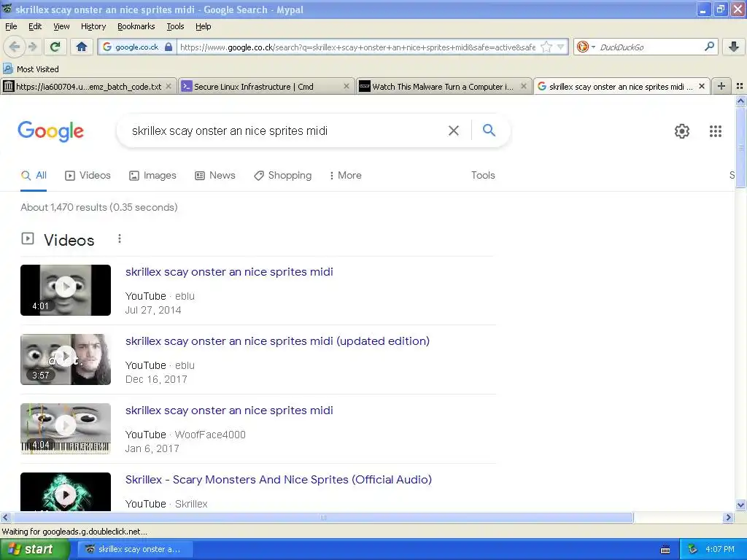747x560 pixels.
Task: Open the search Tools filter button
Action: pyautogui.click(x=483, y=175)
